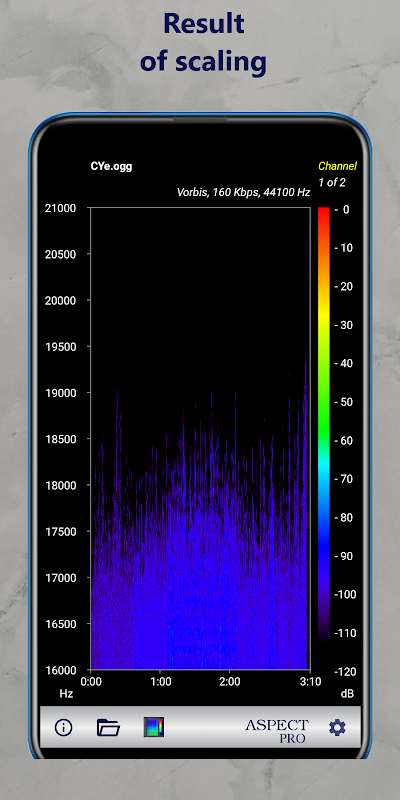Tap the 18500 frequency axis label
Viewport: 400px width, 800px height.
coord(60,439)
